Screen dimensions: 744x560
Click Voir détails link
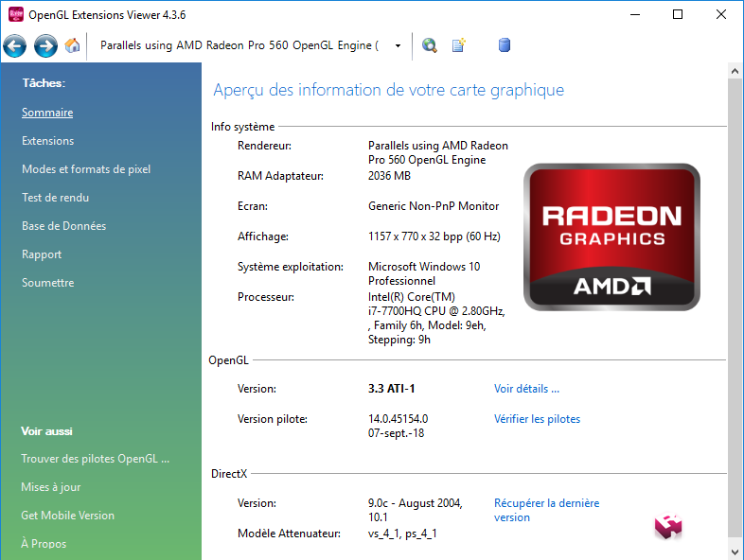click(x=526, y=389)
